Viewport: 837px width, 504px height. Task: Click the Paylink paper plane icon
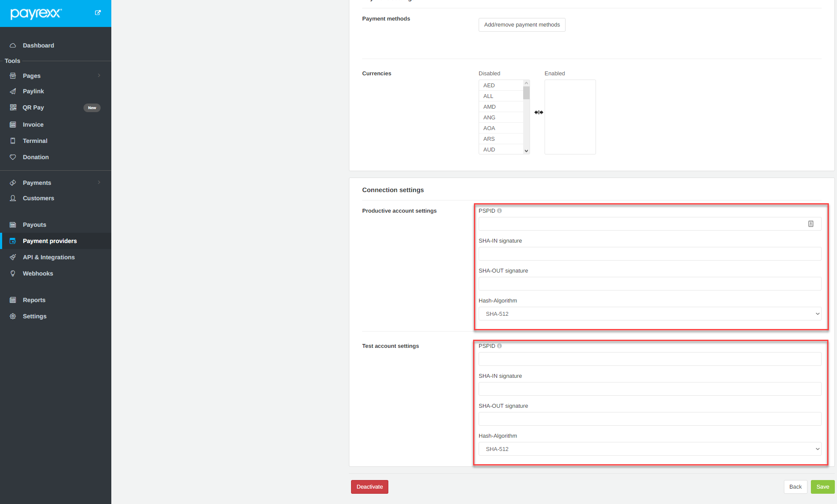(13, 91)
